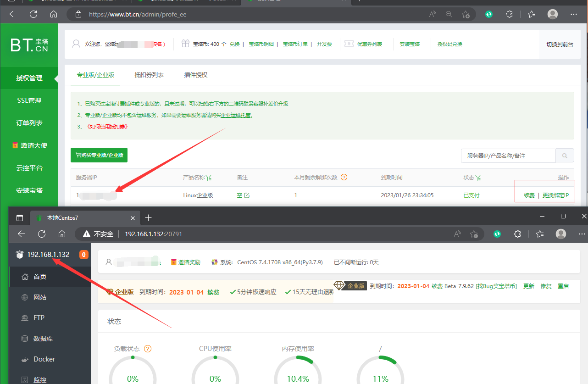Go back in the bt.cn browser window

click(x=13, y=14)
